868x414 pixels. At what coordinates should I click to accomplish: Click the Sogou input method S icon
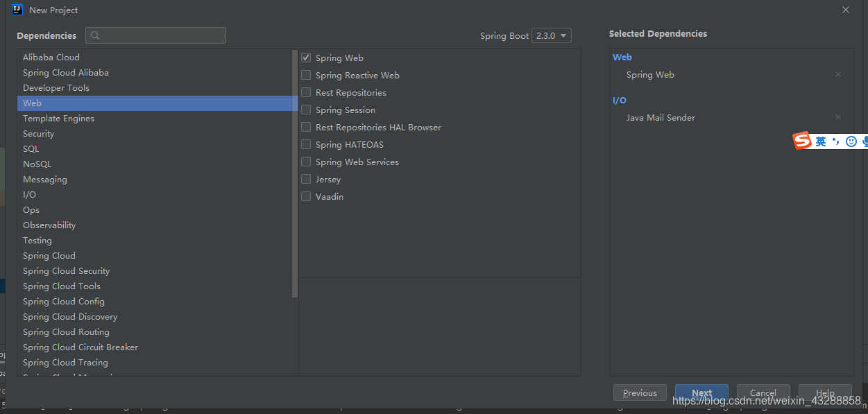[802, 141]
